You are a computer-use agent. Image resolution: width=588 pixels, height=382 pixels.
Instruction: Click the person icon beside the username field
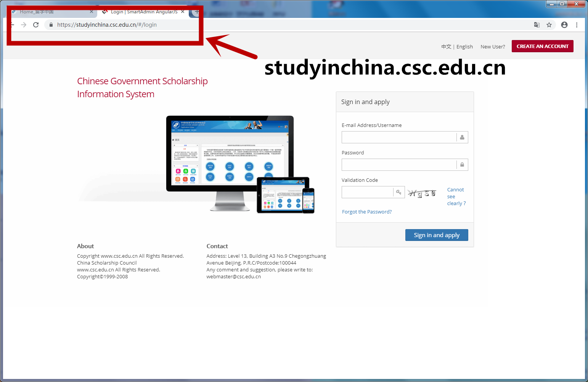(462, 137)
